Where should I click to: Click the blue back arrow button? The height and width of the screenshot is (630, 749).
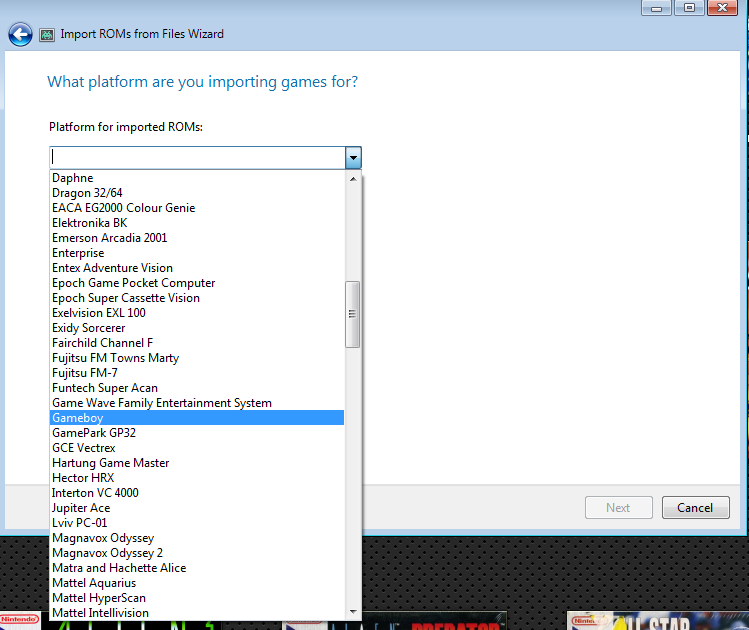tap(20, 34)
